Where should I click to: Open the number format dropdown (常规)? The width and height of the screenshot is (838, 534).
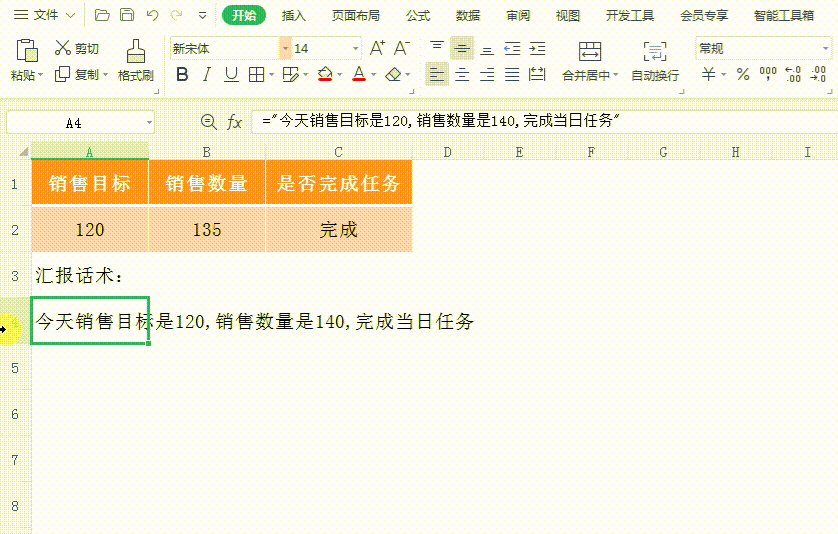825,48
